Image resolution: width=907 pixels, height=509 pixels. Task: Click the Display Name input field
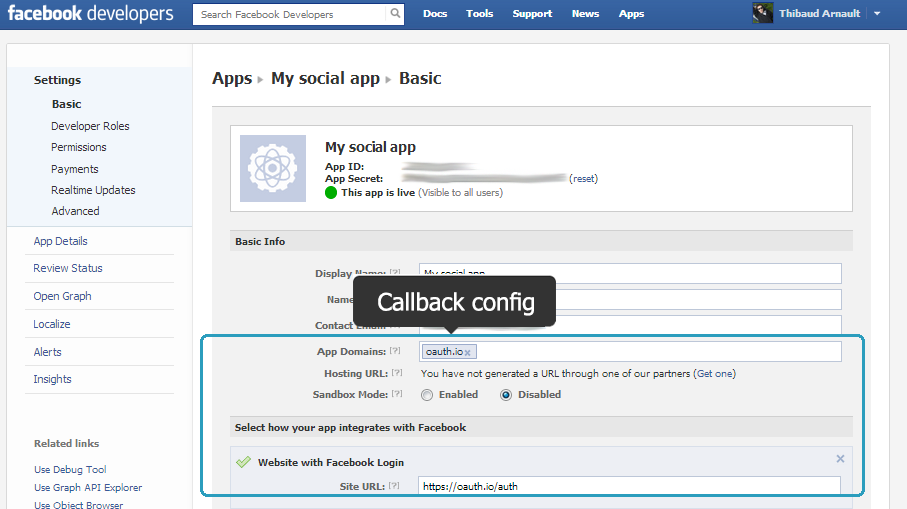tap(631, 273)
